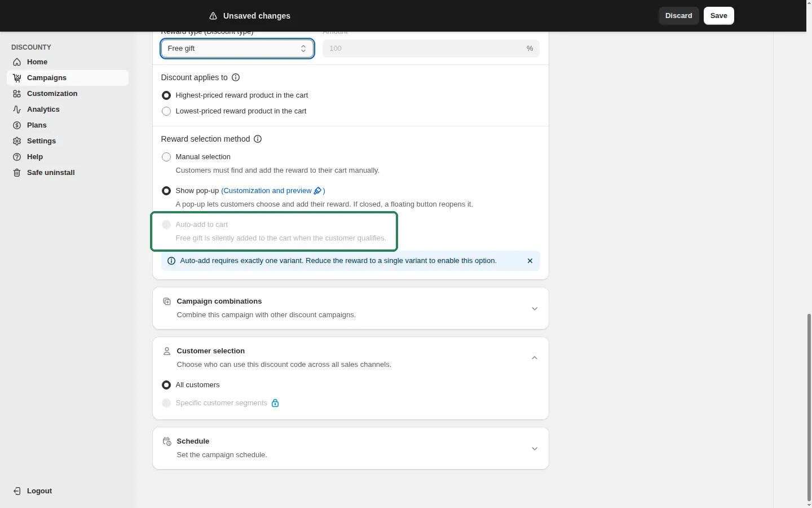
Task: Click the Discard button
Action: click(679, 16)
